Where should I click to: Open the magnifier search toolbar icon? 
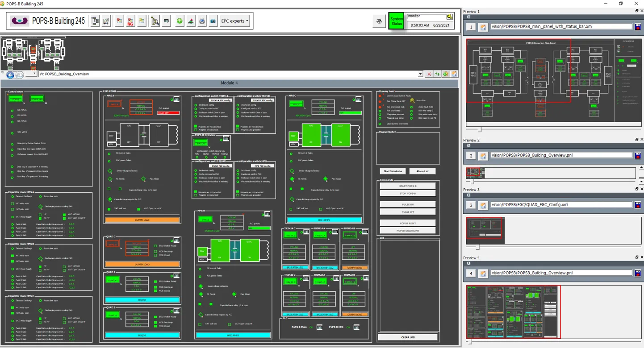coord(155,21)
